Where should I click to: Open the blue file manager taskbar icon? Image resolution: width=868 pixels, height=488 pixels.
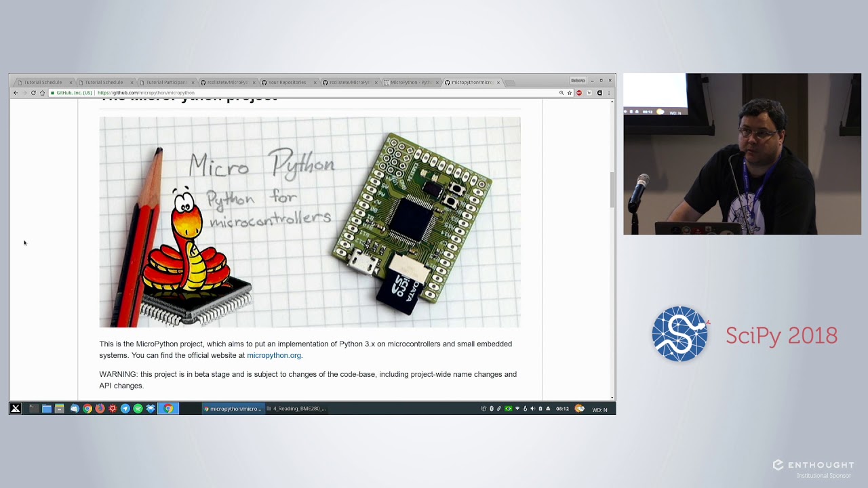(47, 409)
